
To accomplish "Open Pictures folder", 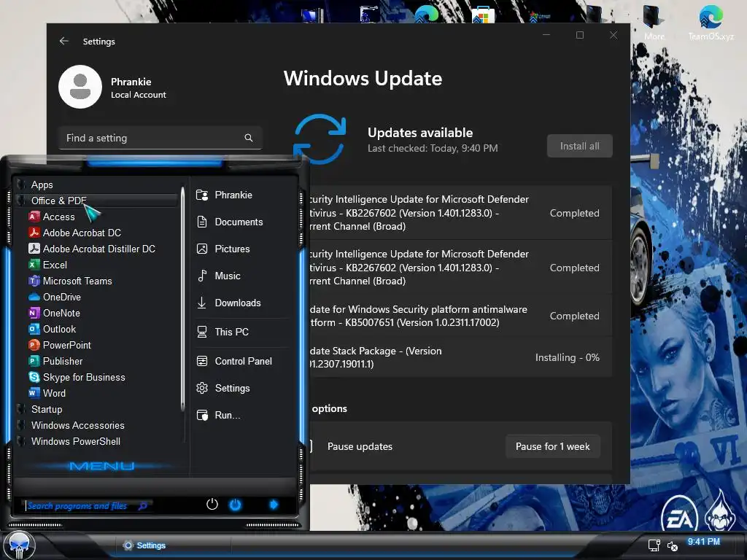I will 223,249.
